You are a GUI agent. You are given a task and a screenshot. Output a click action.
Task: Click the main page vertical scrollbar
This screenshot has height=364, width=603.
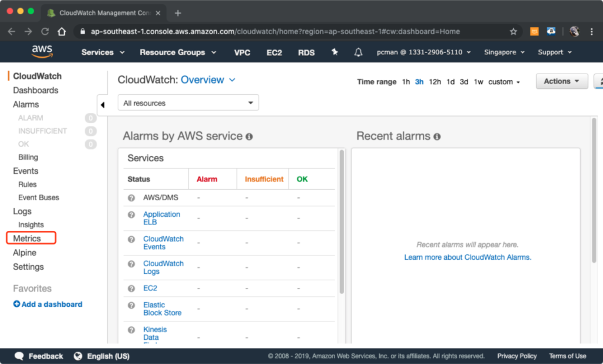pyautogui.click(x=594, y=191)
